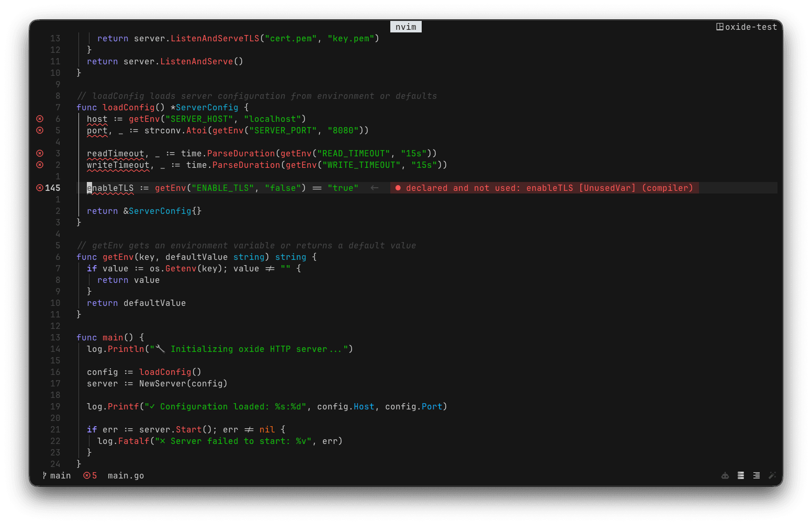Click the main branch name in the statusline
812x525 pixels.
tap(61, 475)
